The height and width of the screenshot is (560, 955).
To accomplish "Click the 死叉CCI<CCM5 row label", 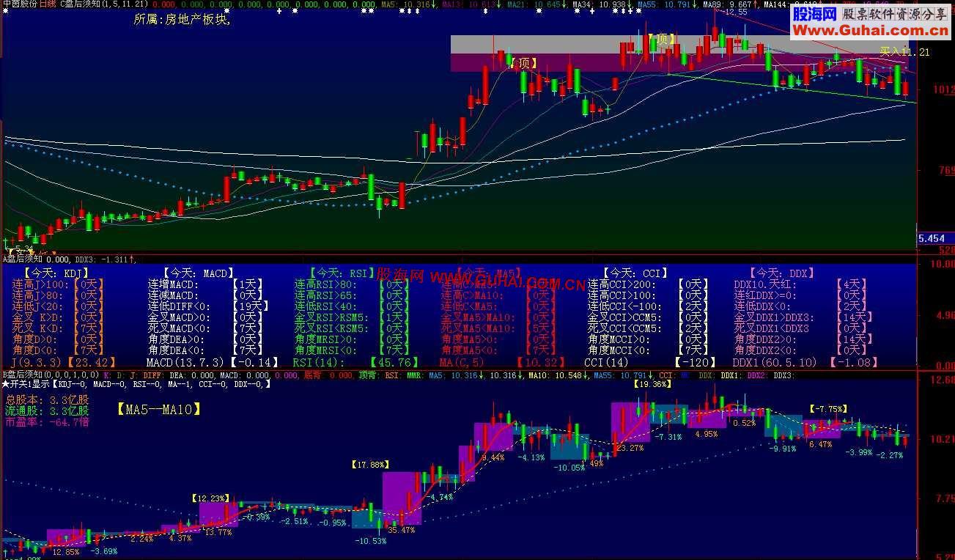I will (625, 328).
